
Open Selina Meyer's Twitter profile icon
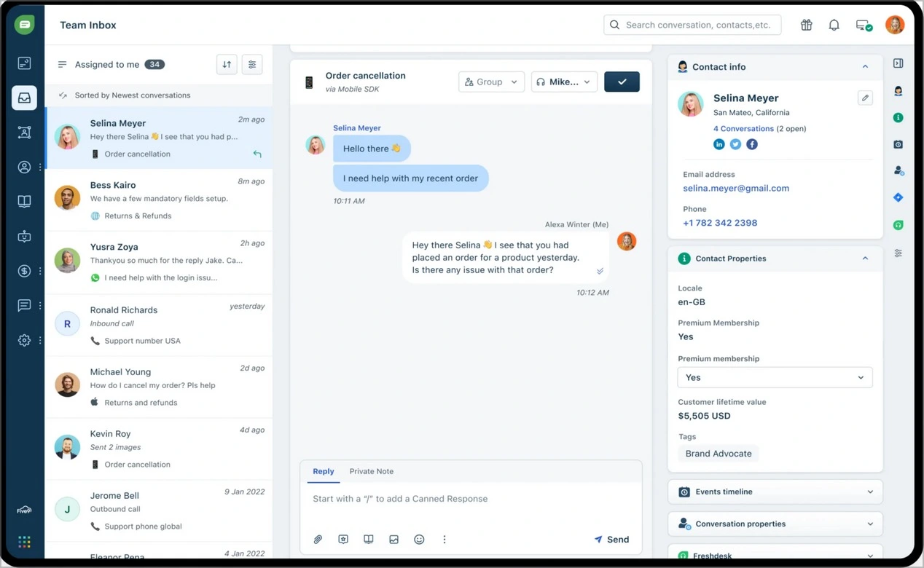(735, 144)
